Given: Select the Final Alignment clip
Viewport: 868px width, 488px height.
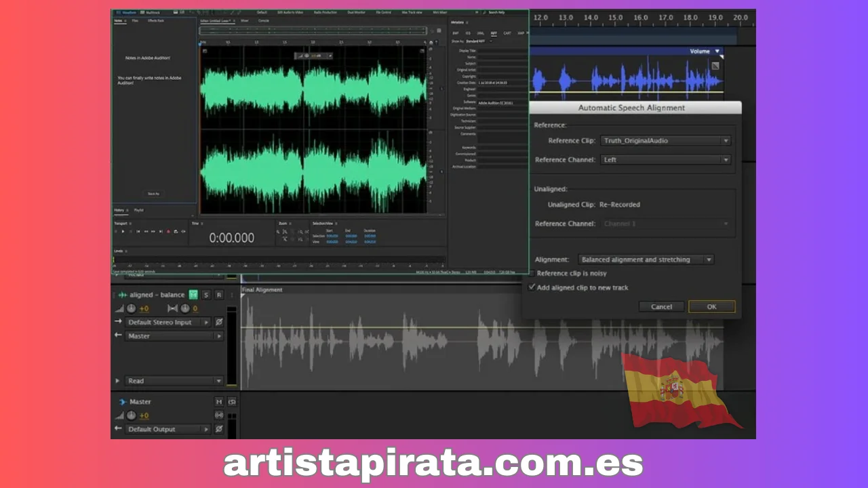Looking at the screenshot, I should pos(481,339).
